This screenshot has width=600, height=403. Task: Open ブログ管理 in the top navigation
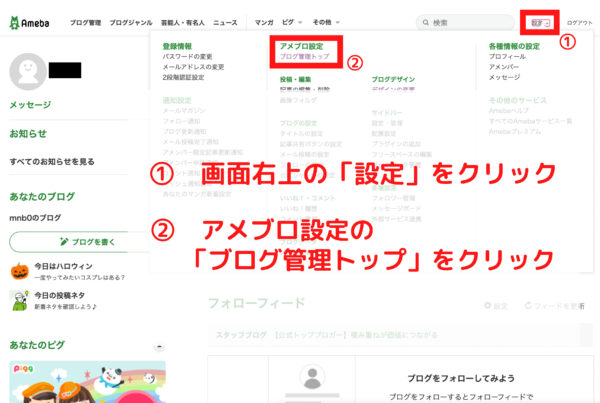(x=85, y=23)
